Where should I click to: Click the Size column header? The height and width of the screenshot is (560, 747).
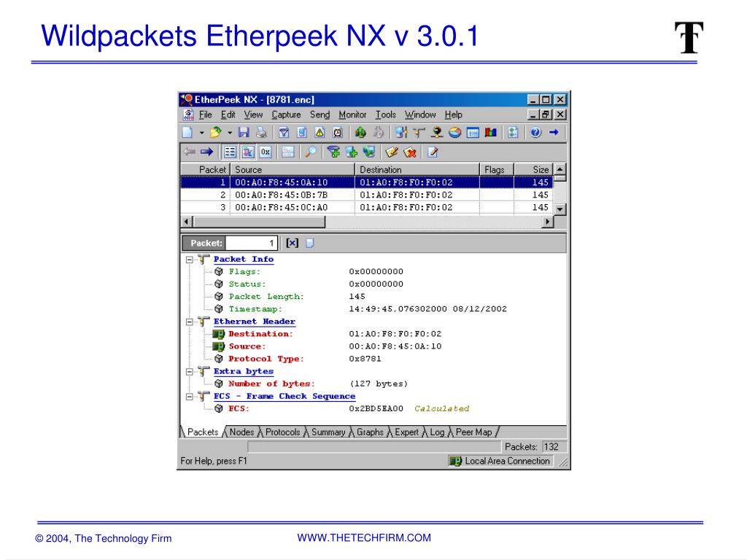click(533, 169)
